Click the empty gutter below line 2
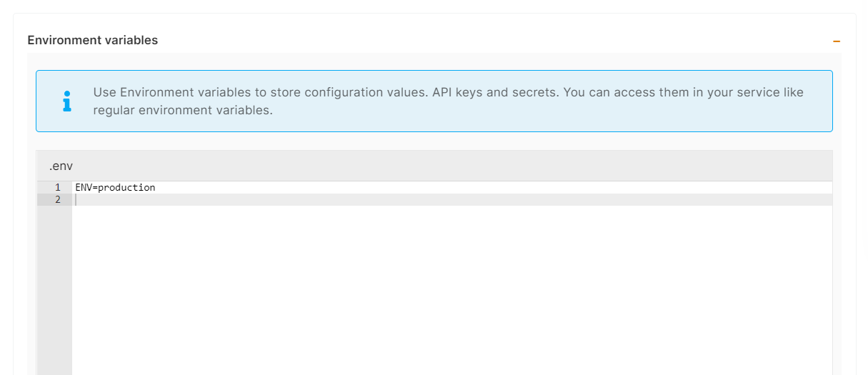The image size is (868, 375). click(x=54, y=286)
